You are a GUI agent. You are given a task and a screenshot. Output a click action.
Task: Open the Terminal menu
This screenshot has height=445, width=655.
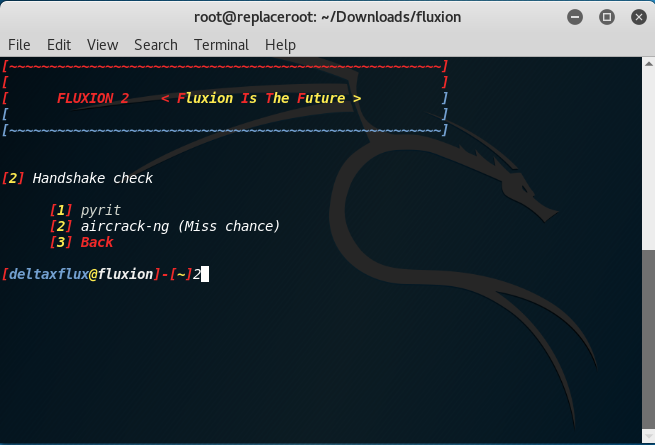(221, 45)
